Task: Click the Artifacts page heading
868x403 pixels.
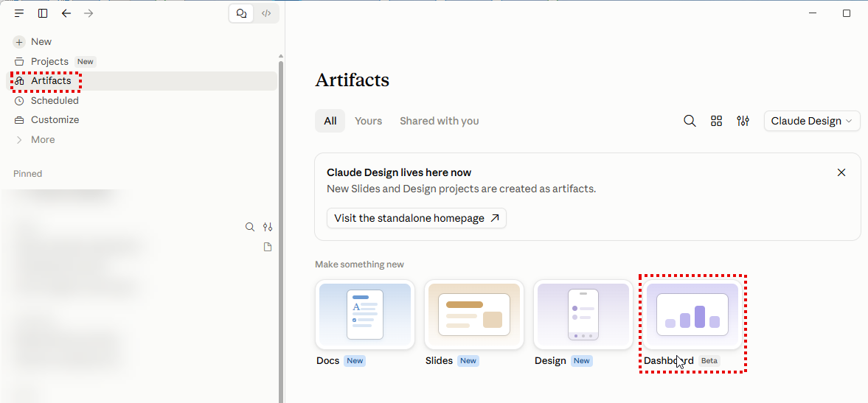Action: [x=352, y=80]
